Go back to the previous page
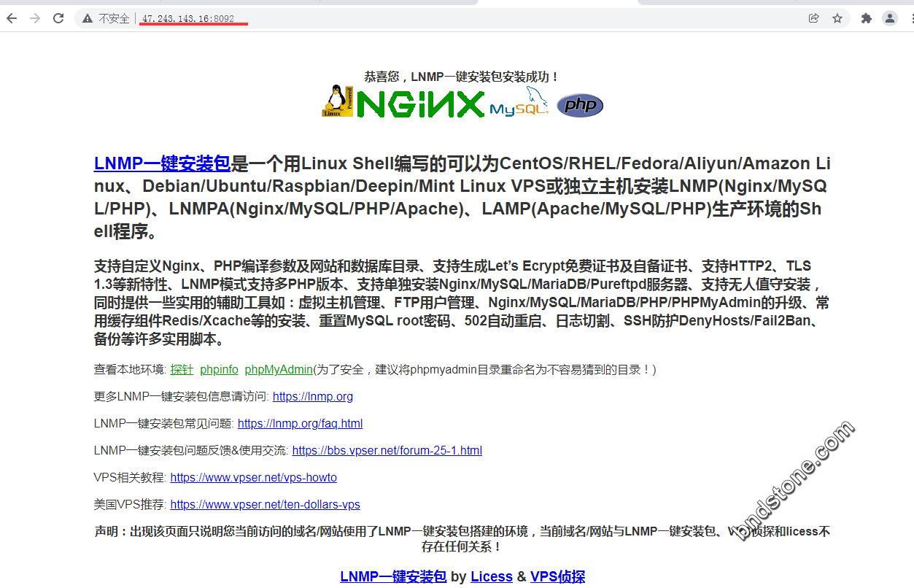 12,18
